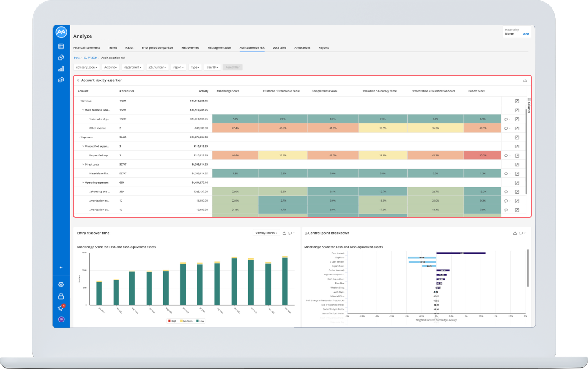Toggle the High series in chart legend
The width and height of the screenshot is (588, 369).
172,321
